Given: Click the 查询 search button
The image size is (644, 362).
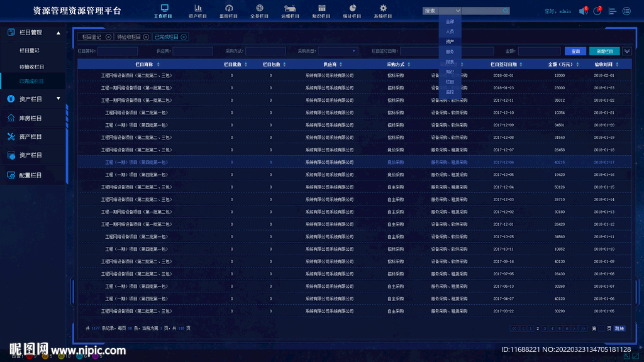Looking at the screenshot, I should coord(575,51).
